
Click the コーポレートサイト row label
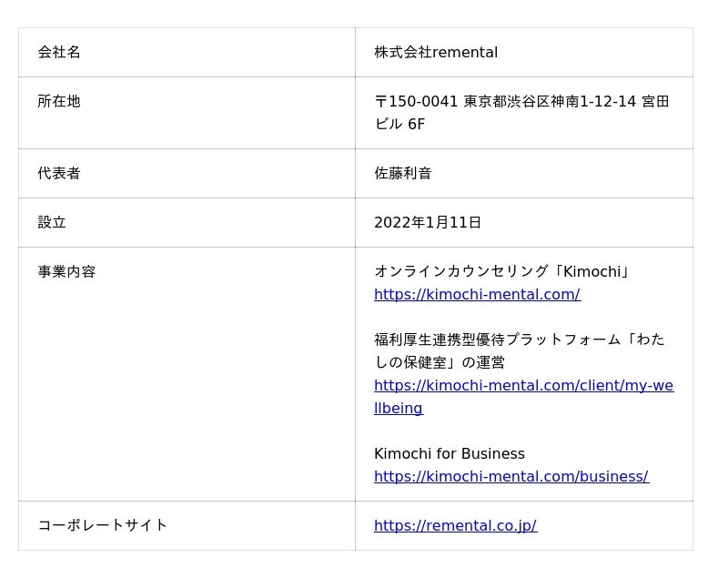pyautogui.click(x=103, y=525)
